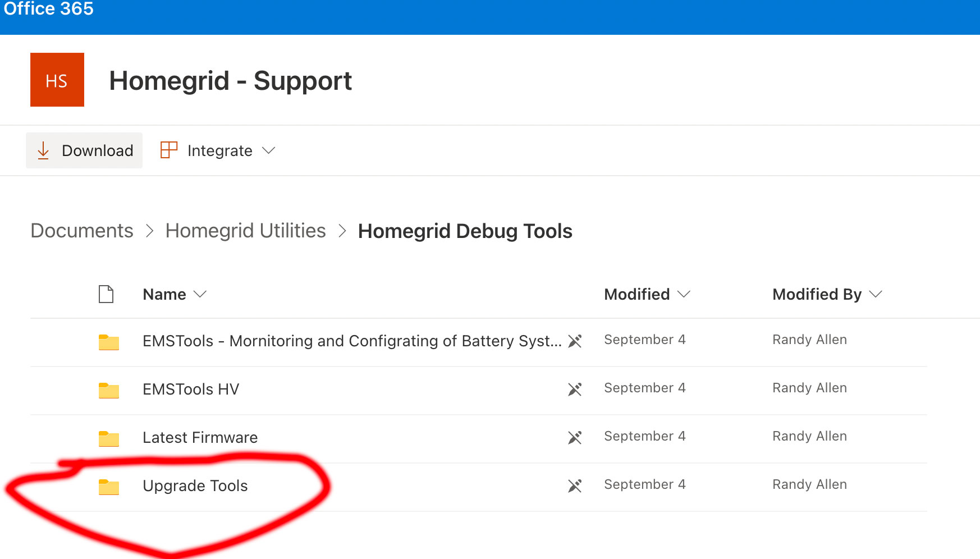Click the Integrate grid icon
This screenshot has width=980, height=559.
[169, 150]
